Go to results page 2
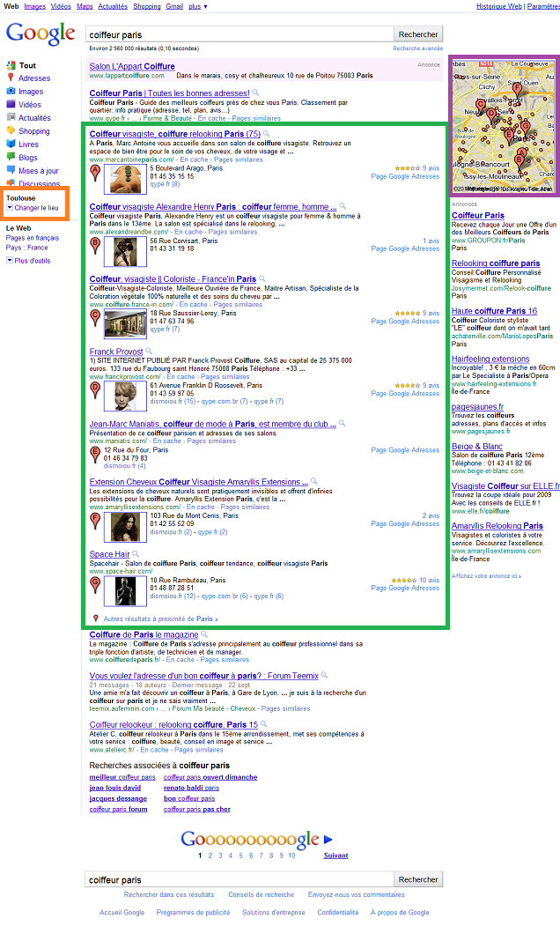Image resolution: width=560 pixels, height=926 pixels. click(210, 856)
